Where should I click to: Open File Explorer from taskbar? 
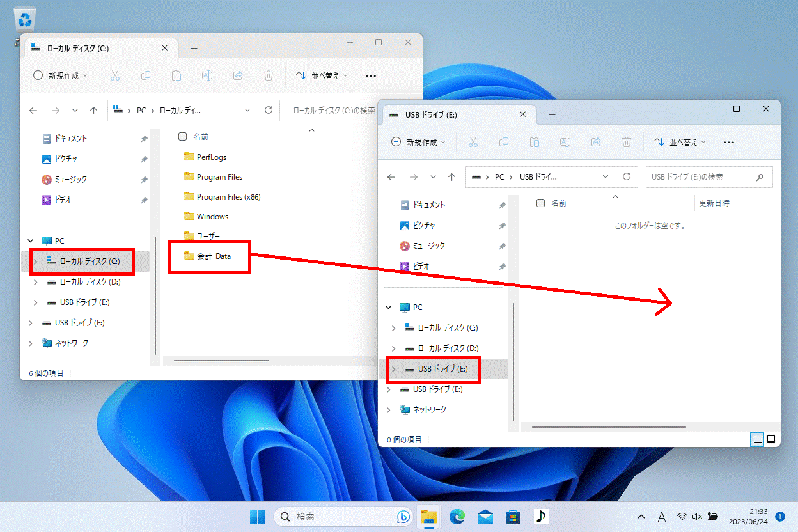428,516
